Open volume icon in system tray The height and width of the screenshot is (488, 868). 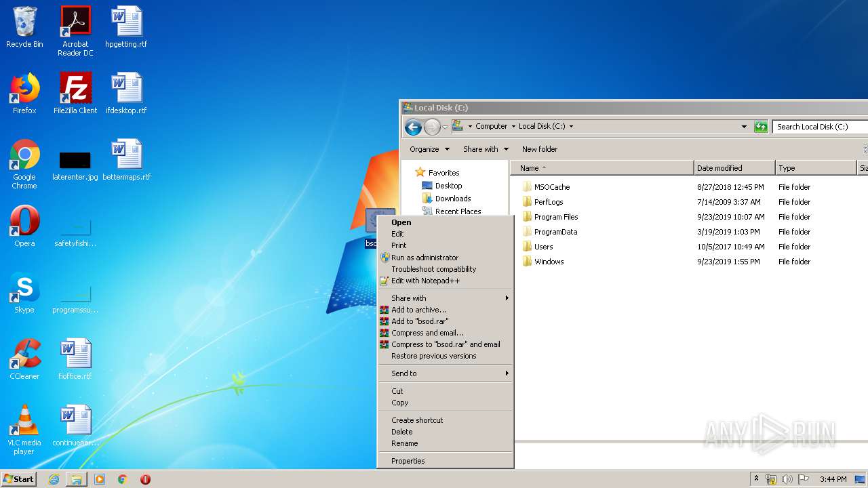(787, 479)
